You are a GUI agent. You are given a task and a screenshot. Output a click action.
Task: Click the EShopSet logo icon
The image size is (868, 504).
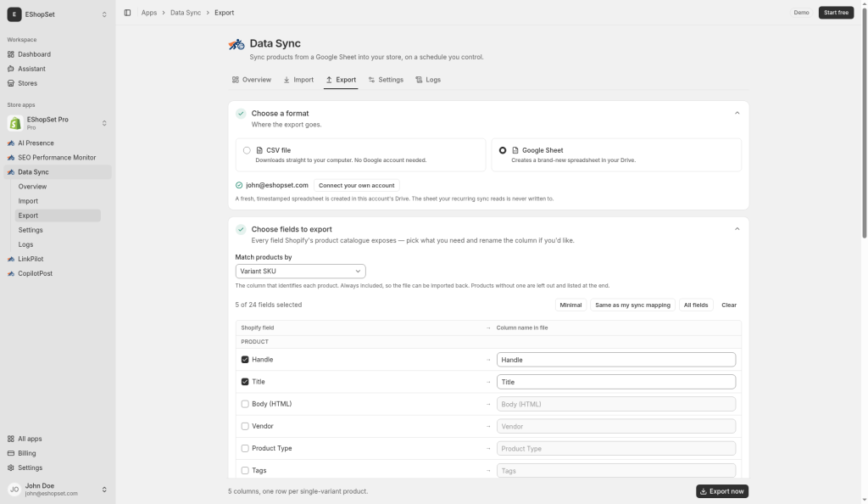click(x=14, y=14)
